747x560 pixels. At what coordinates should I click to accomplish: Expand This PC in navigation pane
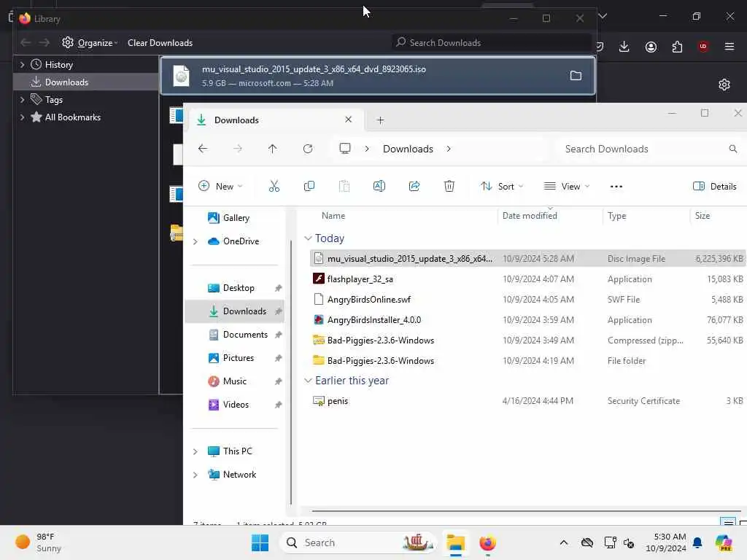click(196, 451)
